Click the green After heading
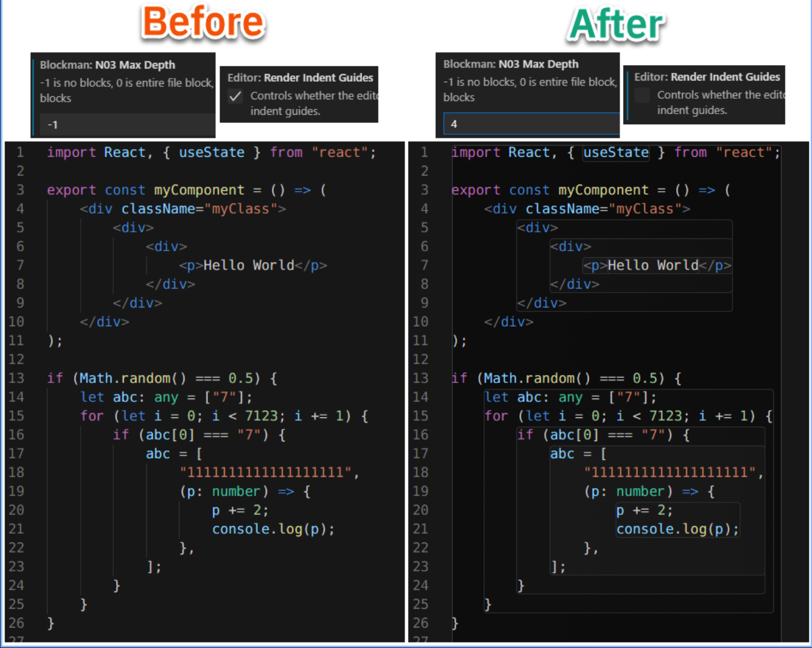 pos(616,24)
